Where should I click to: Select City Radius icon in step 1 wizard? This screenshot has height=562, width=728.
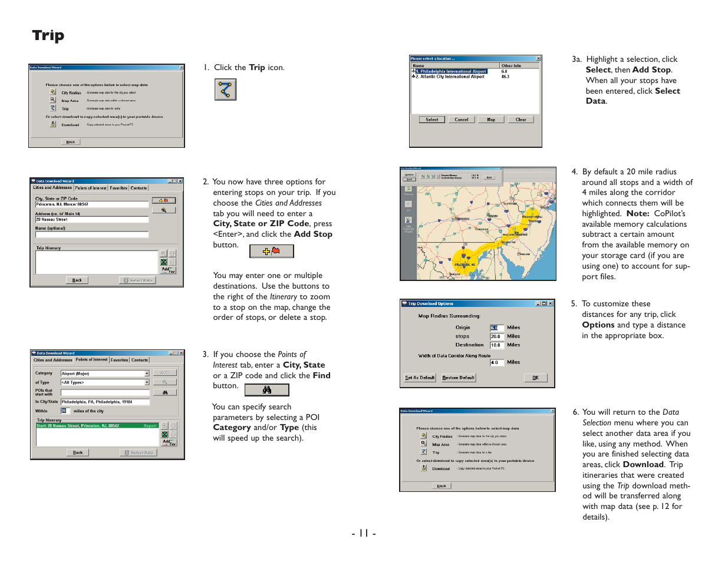[x=53, y=92]
